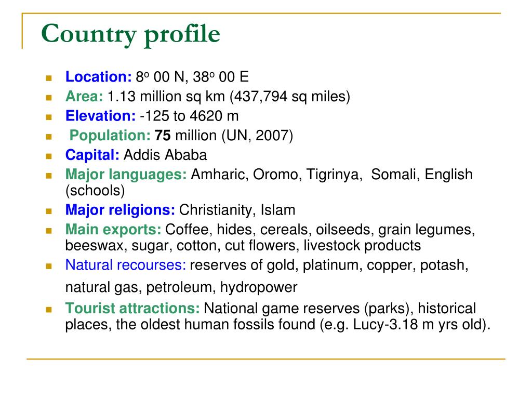Viewport: 532px width, 399px height.
Task: Select the Capital label
Action: click(x=92, y=155)
